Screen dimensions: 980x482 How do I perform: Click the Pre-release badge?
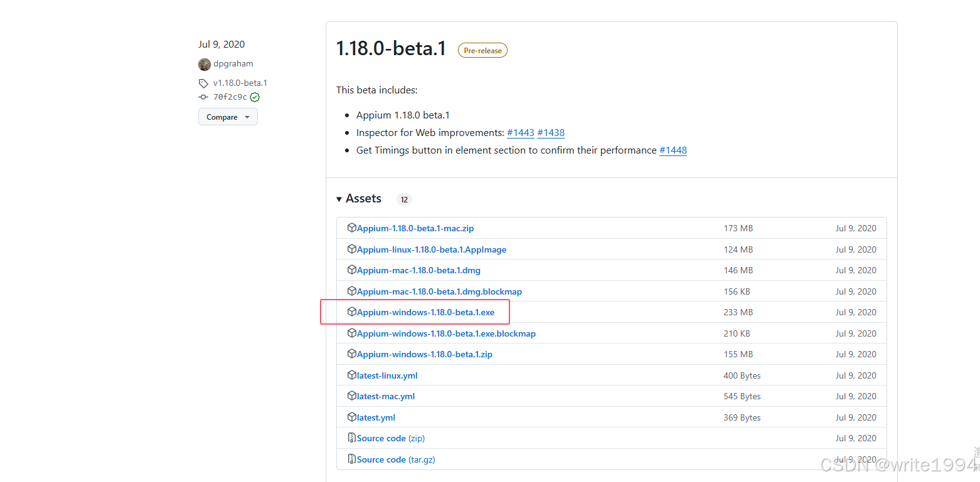click(x=482, y=50)
